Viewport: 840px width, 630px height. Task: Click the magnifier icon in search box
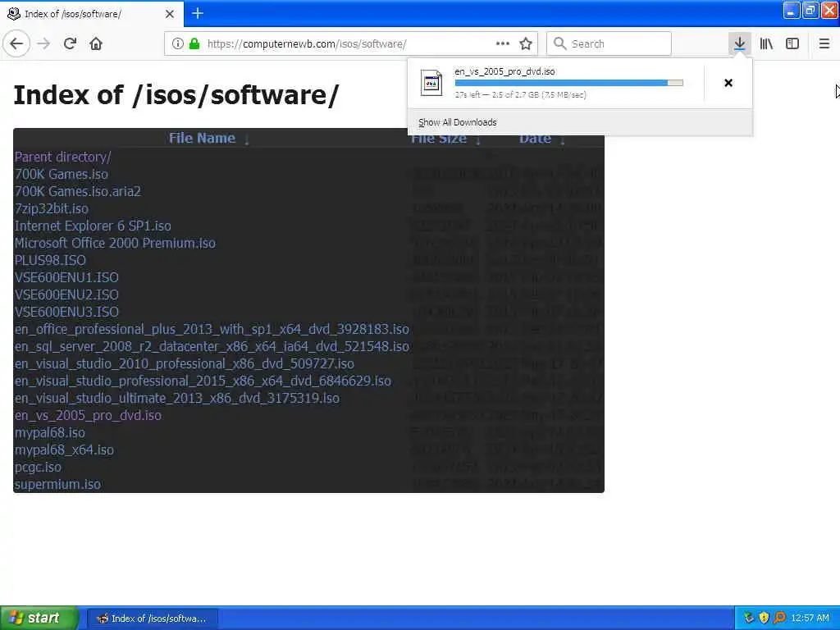click(x=559, y=43)
